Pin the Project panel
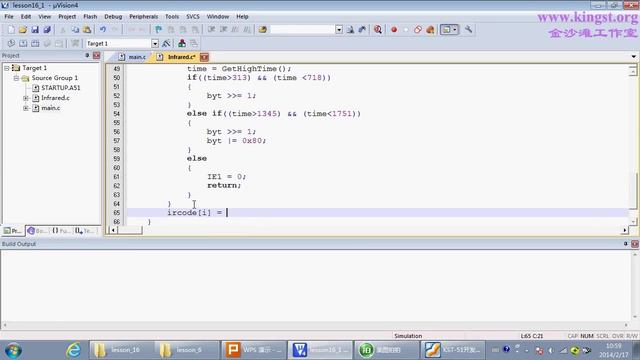Screen dimensions: 640x360 (x=87, y=56)
